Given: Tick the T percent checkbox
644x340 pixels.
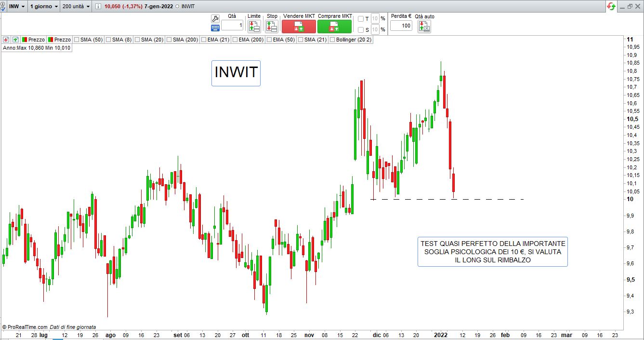Looking at the screenshot, I should [361, 19].
